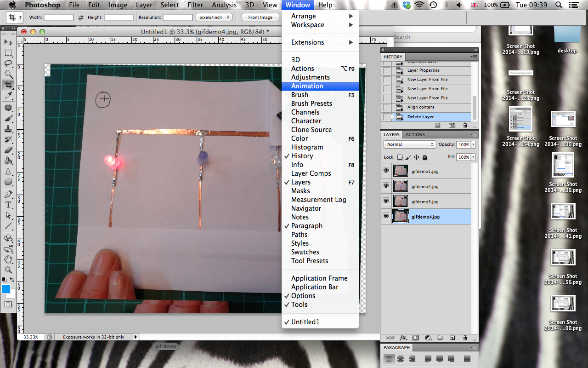
Task: Click the blue foreground color swatch
Action: (6, 289)
